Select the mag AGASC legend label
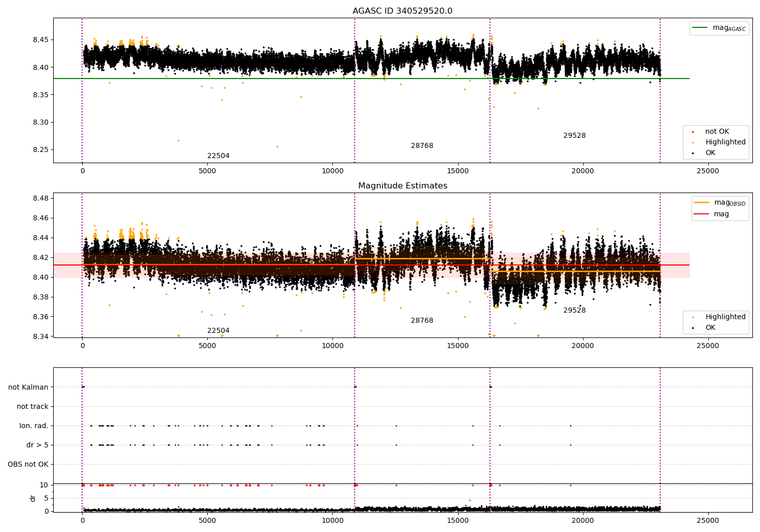 (729, 28)
